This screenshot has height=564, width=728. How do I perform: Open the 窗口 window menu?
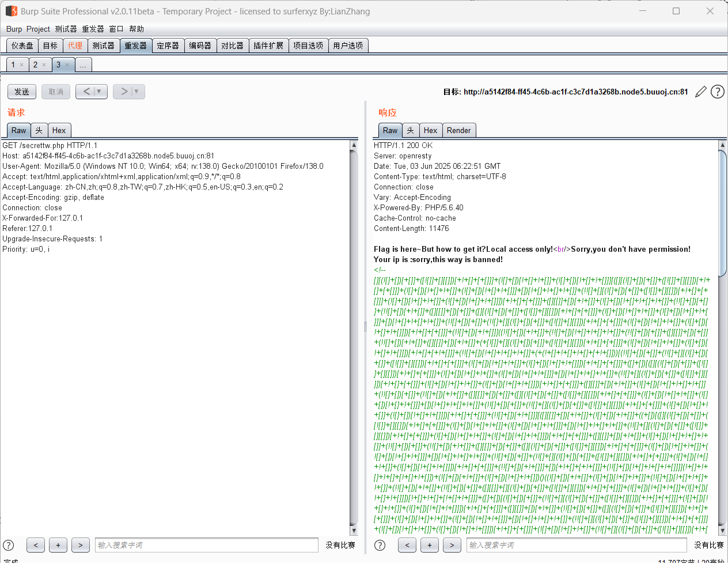pyautogui.click(x=116, y=29)
